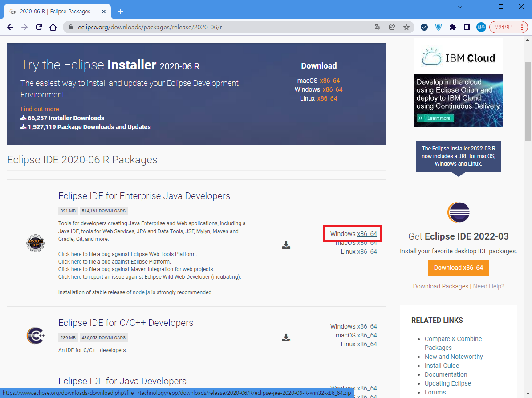Image resolution: width=532 pixels, height=398 pixels.
Task: Open the Documentation link
Action: coord(446,374)
